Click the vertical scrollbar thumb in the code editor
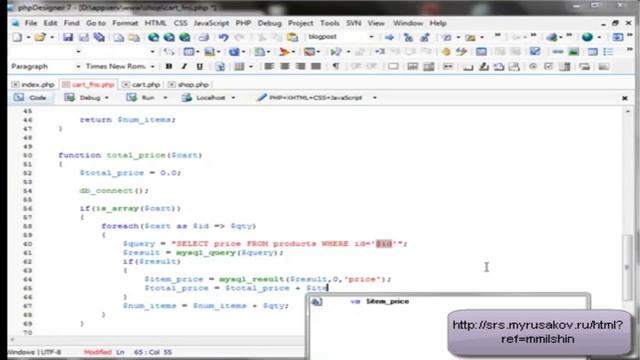640x360 pixels. pos(627,267)
